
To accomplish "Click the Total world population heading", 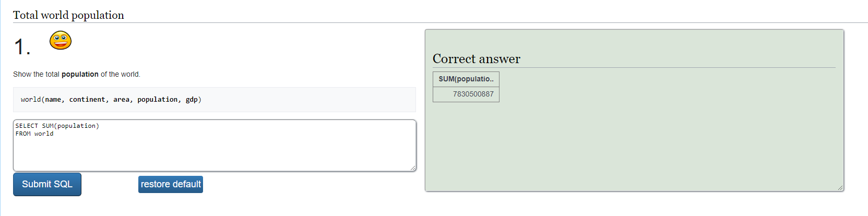I will click(68, 15).
